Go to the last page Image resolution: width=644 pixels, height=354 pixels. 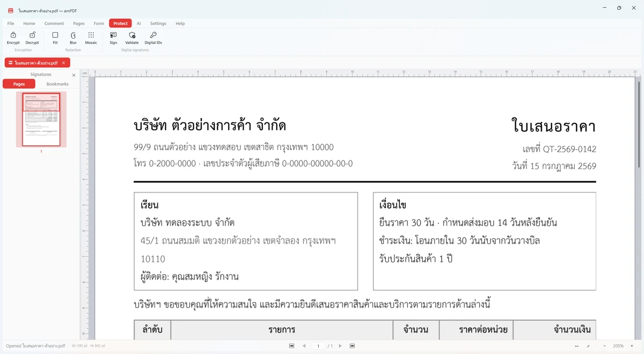click(352, 346)
